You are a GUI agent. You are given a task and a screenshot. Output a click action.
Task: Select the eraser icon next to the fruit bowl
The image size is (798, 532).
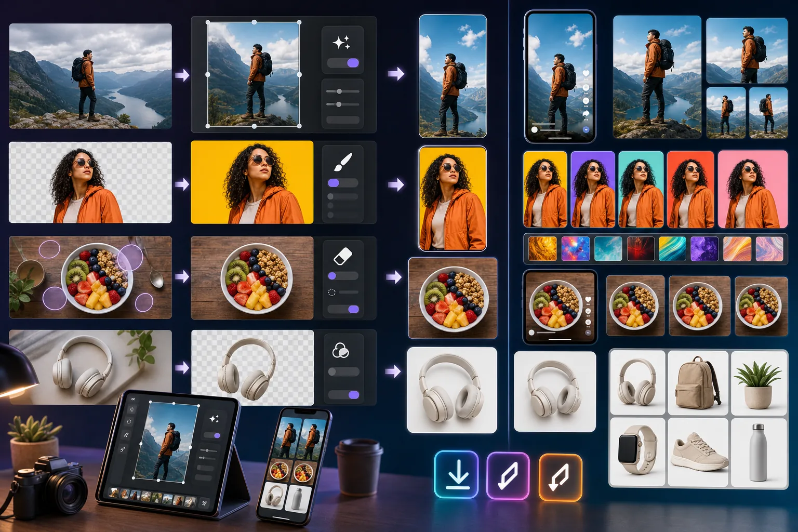(x=342, y=256)
